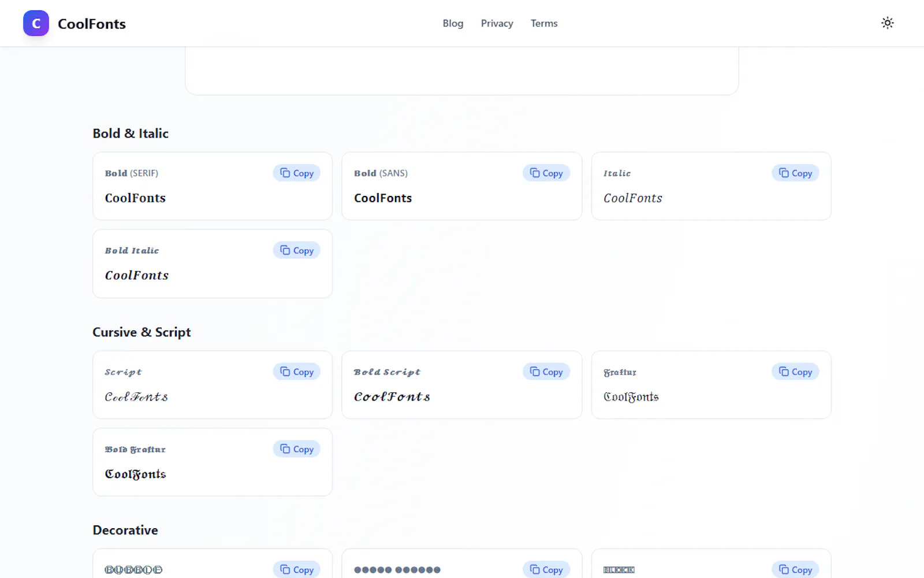Copy the Bubble decorative text
The height and width of the screenshot is (578, 924).
[x=297, y=569]
